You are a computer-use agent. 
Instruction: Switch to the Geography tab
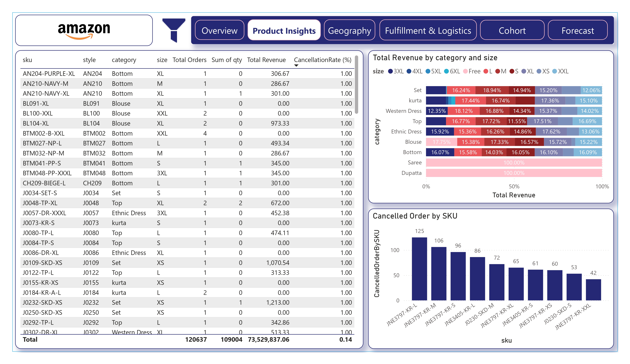[x=349, y=30]
